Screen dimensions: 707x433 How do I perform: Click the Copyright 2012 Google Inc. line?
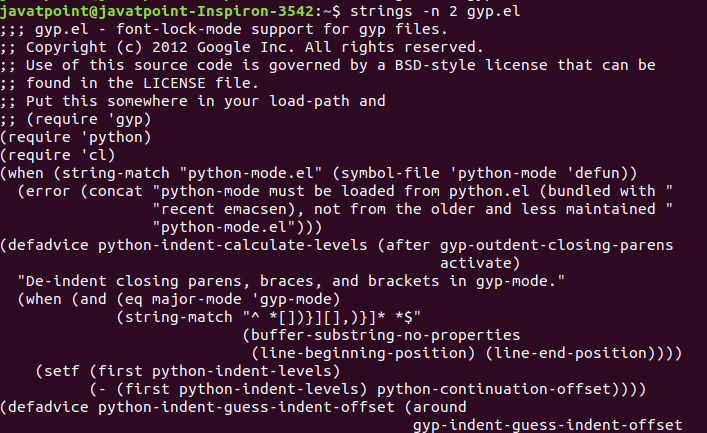(242, 47)
